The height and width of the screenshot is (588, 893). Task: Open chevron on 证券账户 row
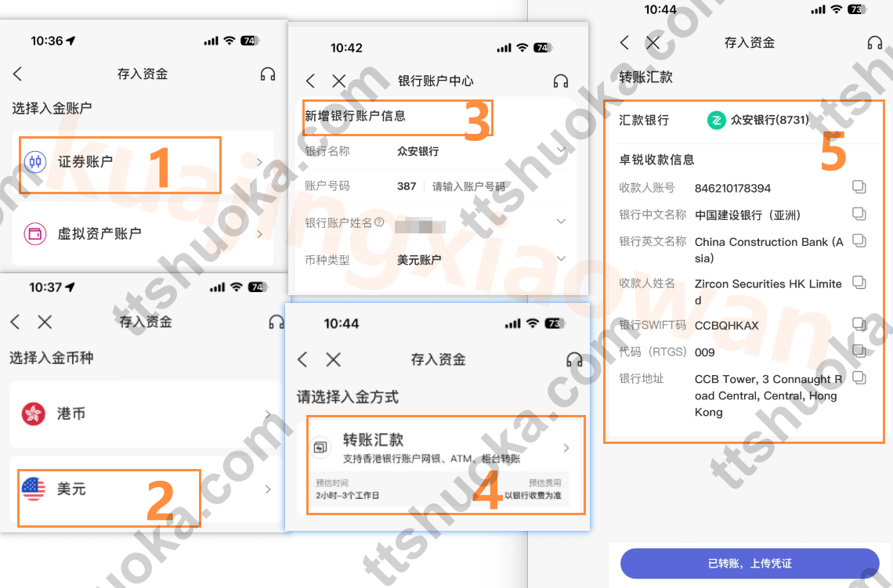coord(260,162)
